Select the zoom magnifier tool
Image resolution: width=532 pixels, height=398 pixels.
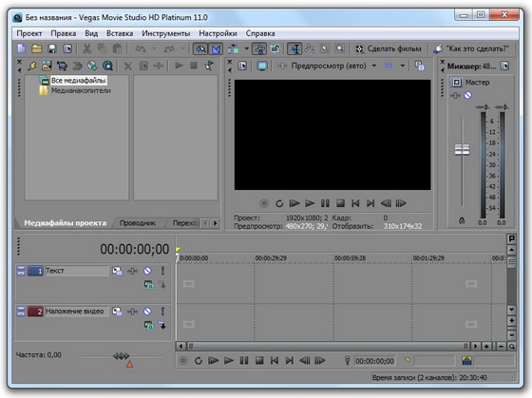pos(340,48)
